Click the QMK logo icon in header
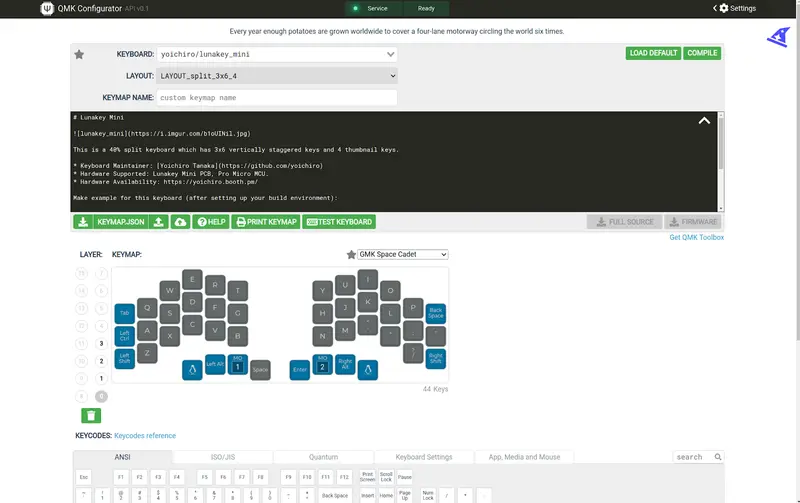 [47, 8]
